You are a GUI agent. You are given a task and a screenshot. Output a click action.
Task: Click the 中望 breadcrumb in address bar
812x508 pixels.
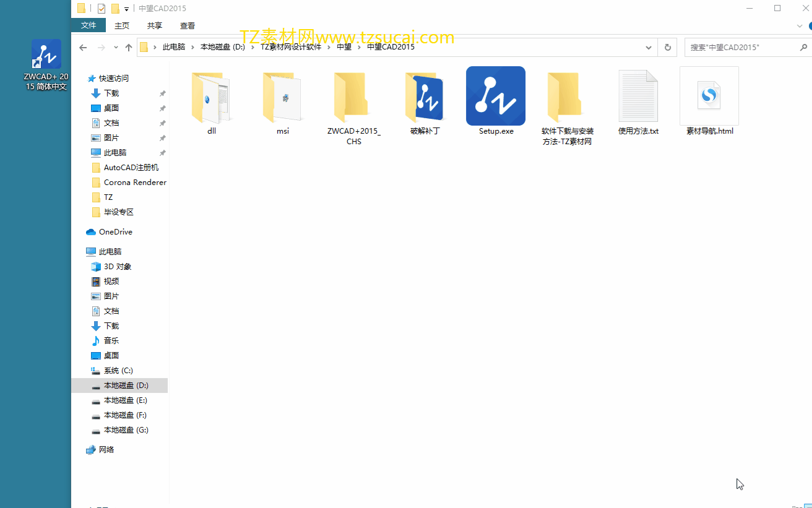point(344,47)
